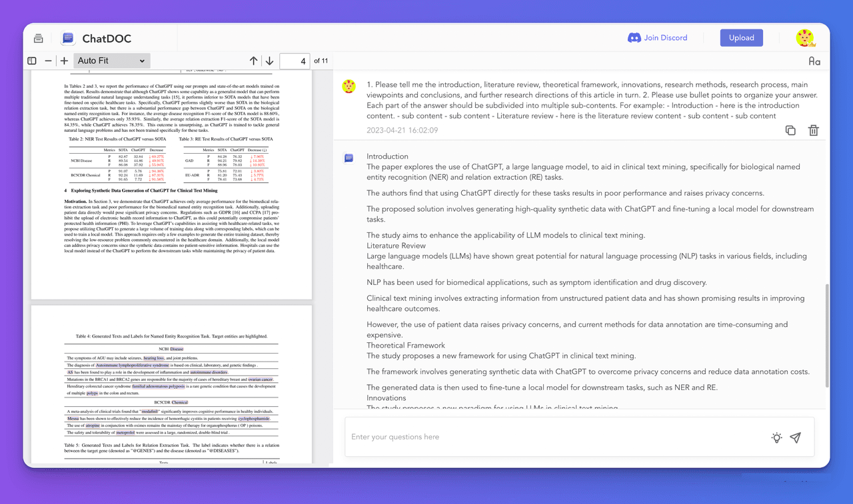Zoom out the PDF with minus button
Image resolution: width=853 pixels, height=504 pixels.
point(48,61)
